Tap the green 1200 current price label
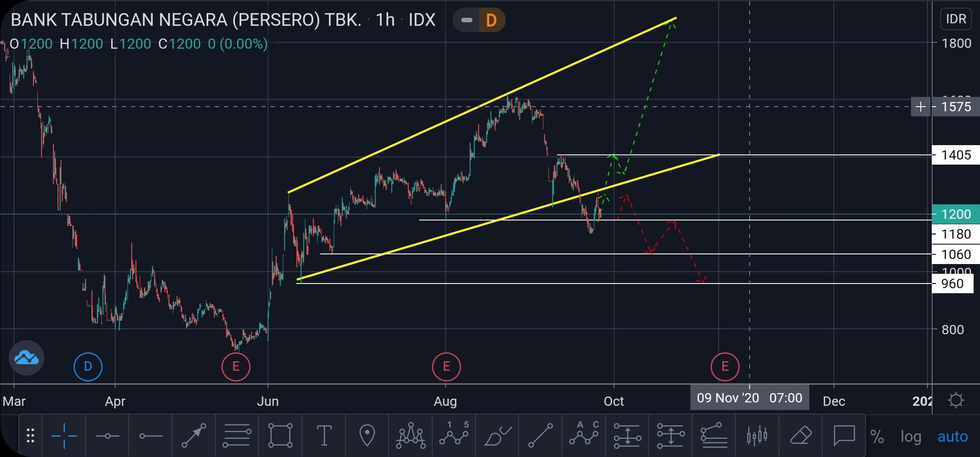 click(x=956, y=214)
